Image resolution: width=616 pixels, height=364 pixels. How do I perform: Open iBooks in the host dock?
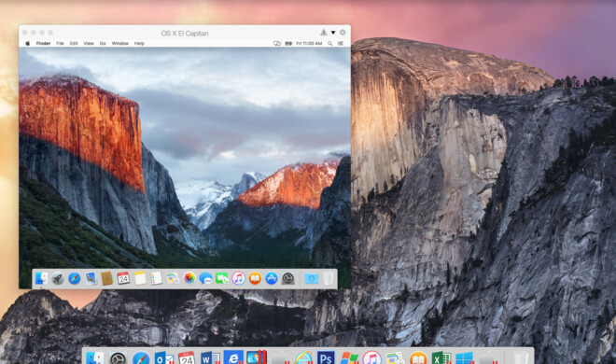click(x=418, y=358)
